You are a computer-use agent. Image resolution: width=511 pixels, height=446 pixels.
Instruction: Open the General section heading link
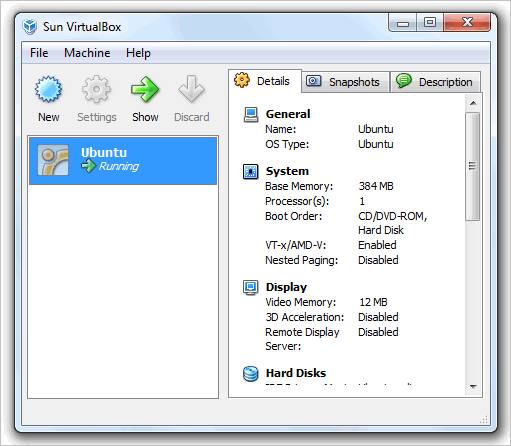pyautogui.click(x=288, y=114)
